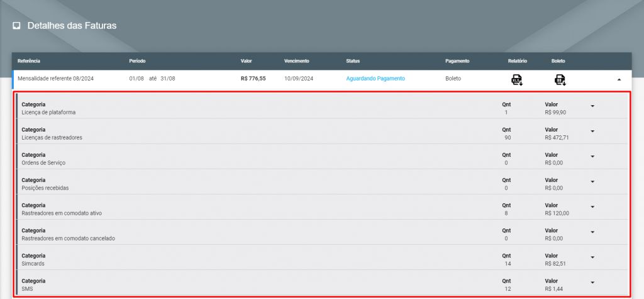Click the Referência column header
Screen dimensions: 644x299
click(x=29, y=61)
